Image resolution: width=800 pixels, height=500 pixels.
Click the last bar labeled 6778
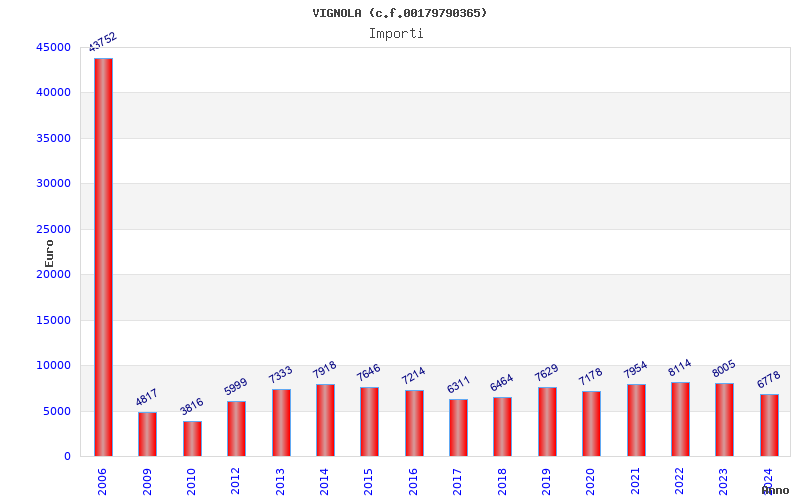pos(769,425)
